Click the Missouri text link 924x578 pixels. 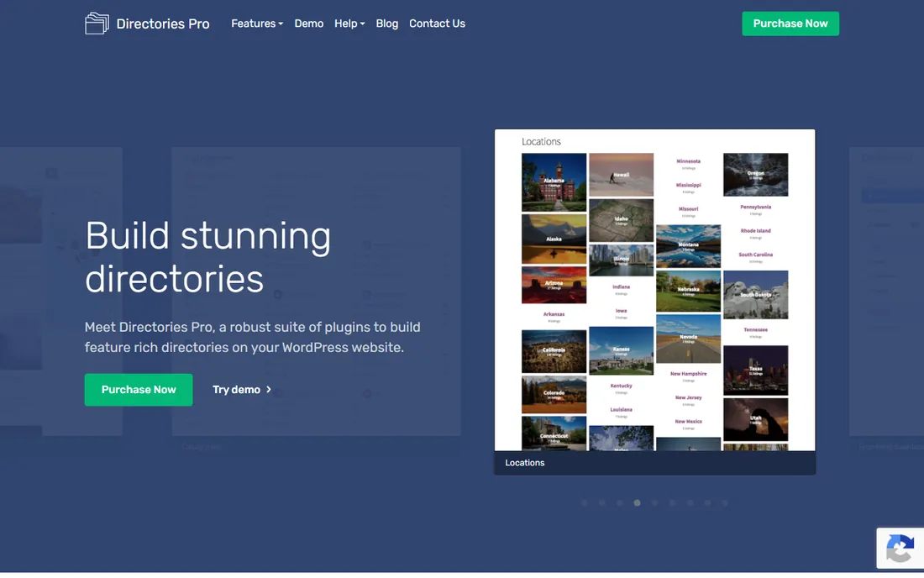click(688, 209)
